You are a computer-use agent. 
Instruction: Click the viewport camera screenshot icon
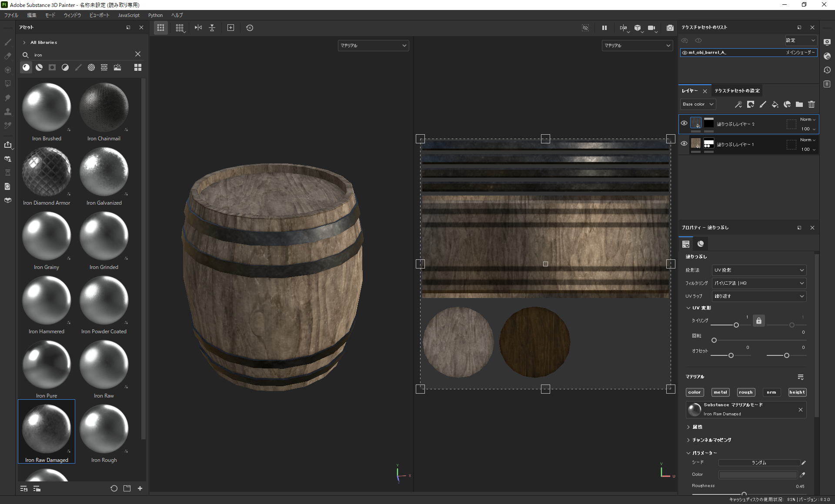pyautogui.click(x=670, y=28)
